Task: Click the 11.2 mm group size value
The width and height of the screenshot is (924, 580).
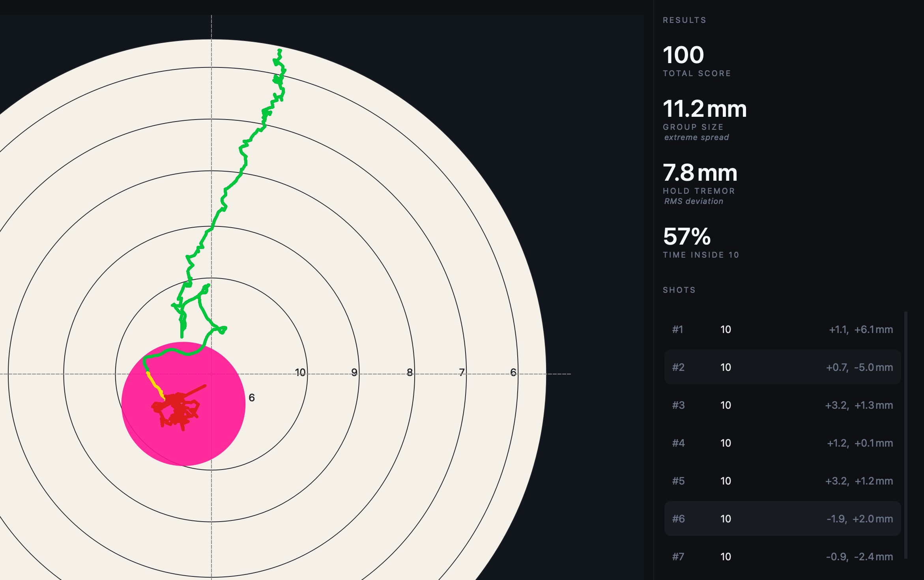Action: pyautogui.click(x=705, y=109)
